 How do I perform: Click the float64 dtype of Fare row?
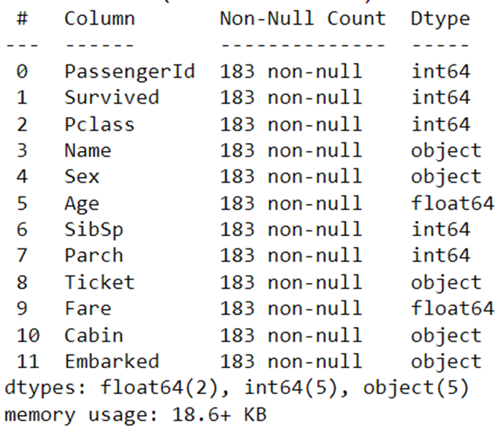pos(453,309)
